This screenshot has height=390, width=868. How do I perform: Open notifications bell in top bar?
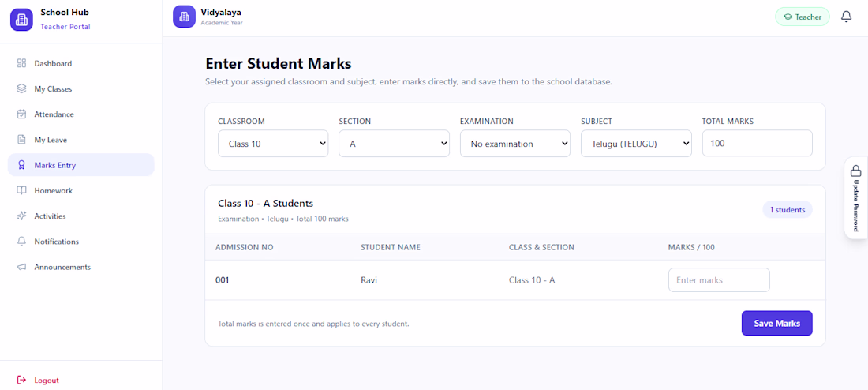pos(846,17)
